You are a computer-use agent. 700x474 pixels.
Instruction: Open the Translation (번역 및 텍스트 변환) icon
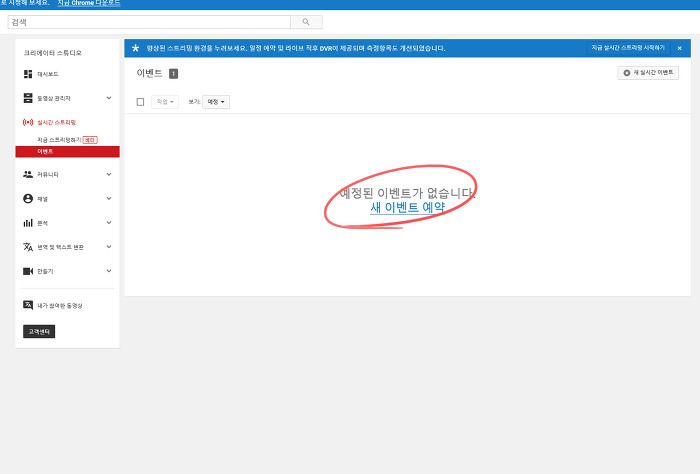point(28,246)
